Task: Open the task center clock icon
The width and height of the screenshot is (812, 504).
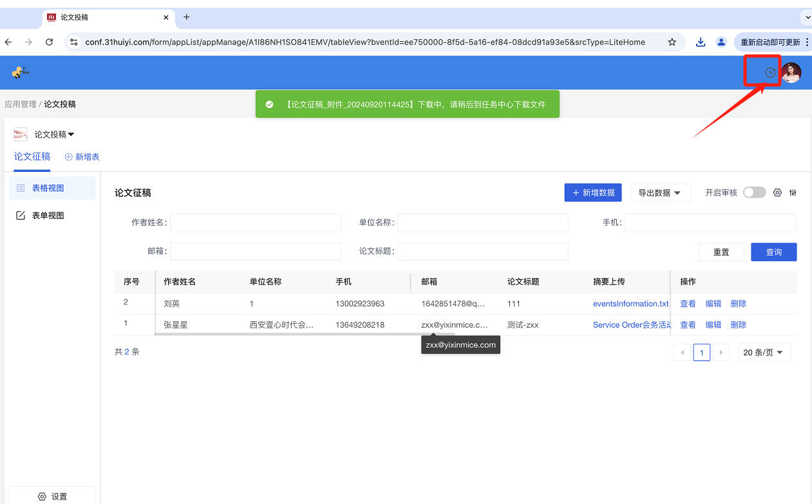Action: [x=770, y=73]
